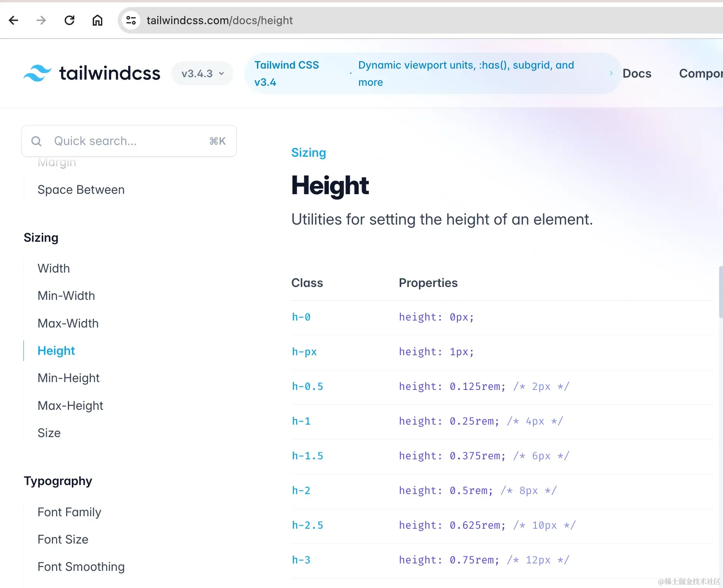The image size is (723, 588).
Task: Click the Sizing sidebar section heading
Action: click(41, 237)
